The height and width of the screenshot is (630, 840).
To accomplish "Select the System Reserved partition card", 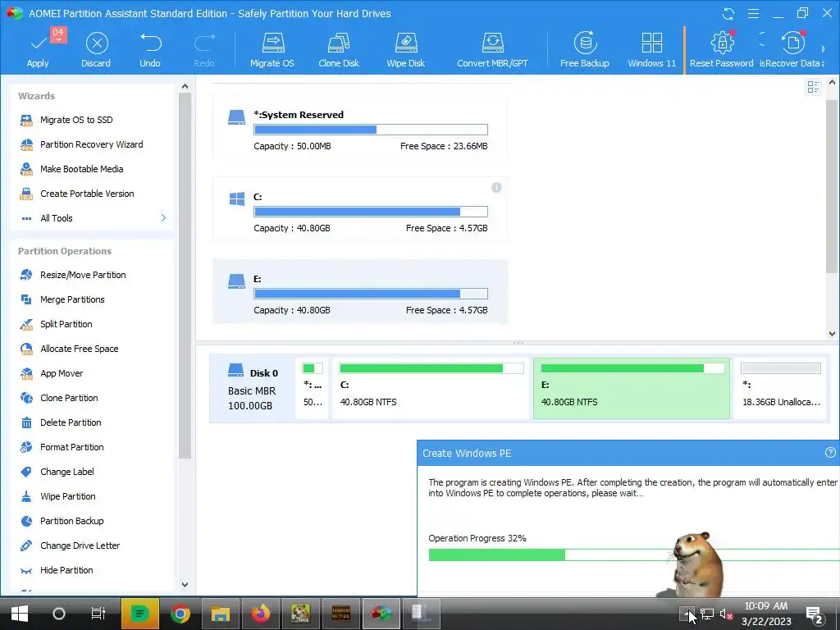I will point(360,128).
